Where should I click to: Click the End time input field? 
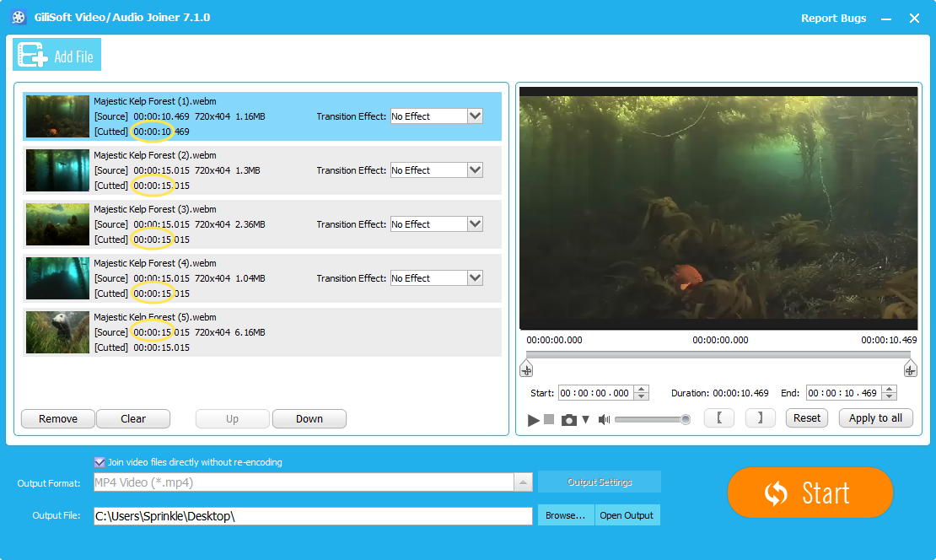(x=843, y=393)
